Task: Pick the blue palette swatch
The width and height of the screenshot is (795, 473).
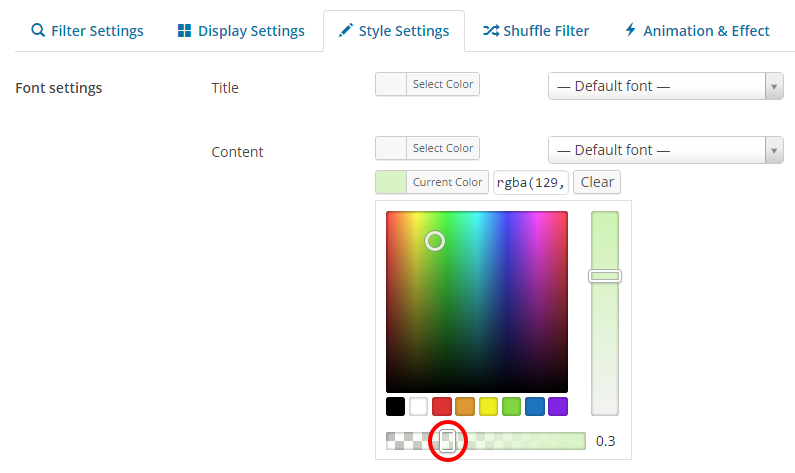Action: pyautogui.click(x=535, y=407)
